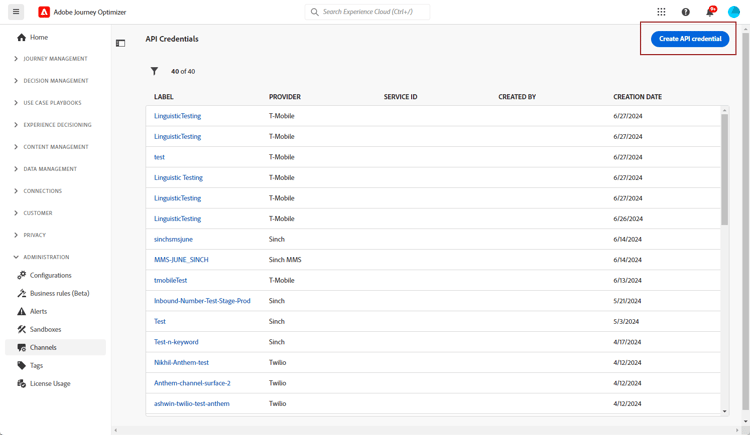This screenshot has width=750, height=435.
Task: Click the API Credentials page title
Action: (172, 39)
